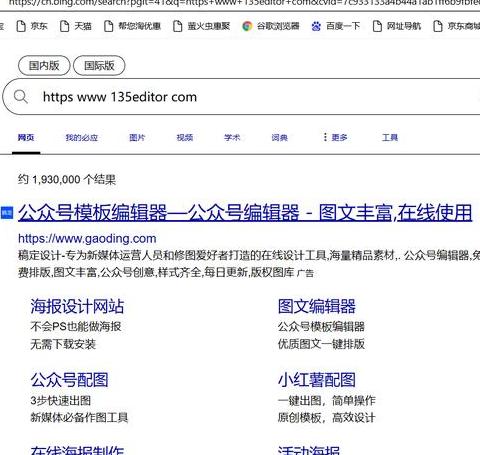Screen dimensions: 480x455
Task: Select the 国际版 search scope
Action: (99, 65)
